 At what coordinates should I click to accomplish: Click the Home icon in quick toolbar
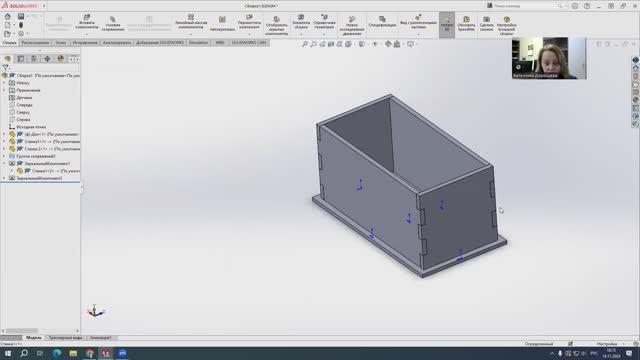(7, 16)
